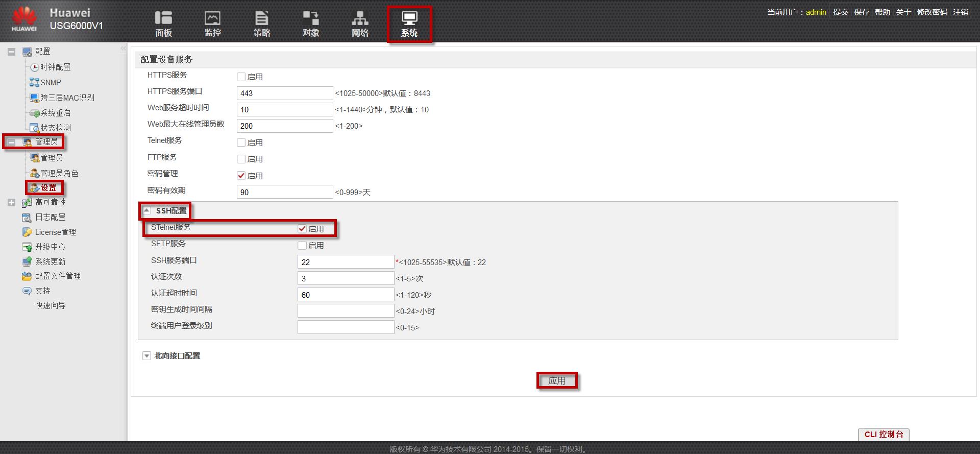The height and width of the screenshot is (454, 980).
Task: Click the 注销 logout link
Action: coord(961,12)
